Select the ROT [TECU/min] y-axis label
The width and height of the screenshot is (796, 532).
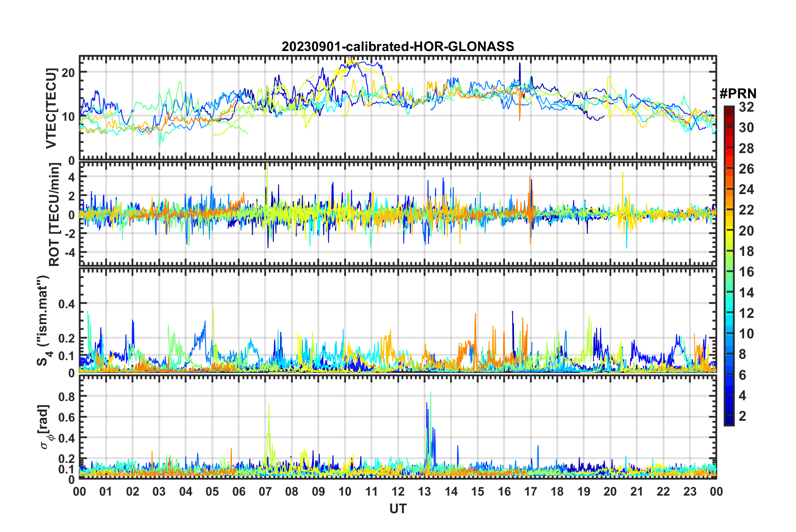coord(54,215)
